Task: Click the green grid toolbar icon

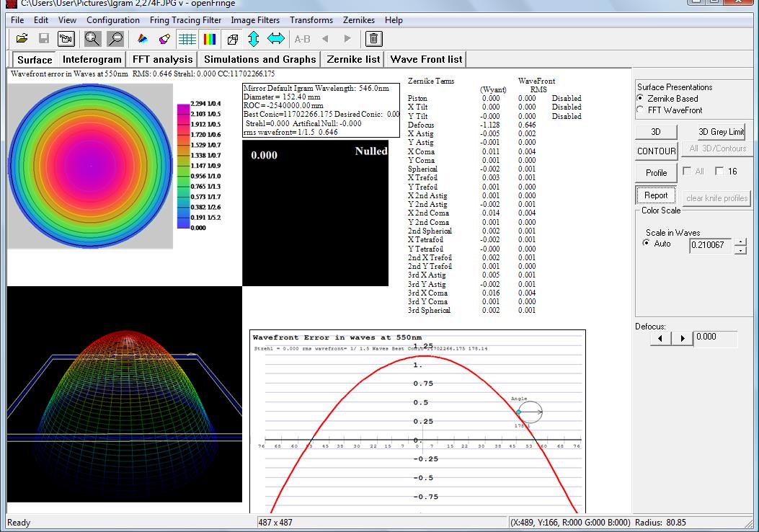Action: click(187, 39)
